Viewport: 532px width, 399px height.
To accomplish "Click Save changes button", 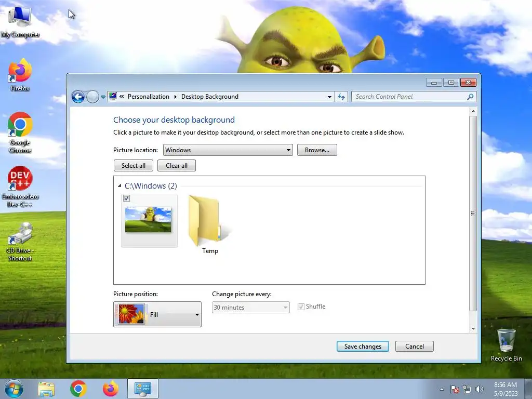I will (x=363, y=347).
